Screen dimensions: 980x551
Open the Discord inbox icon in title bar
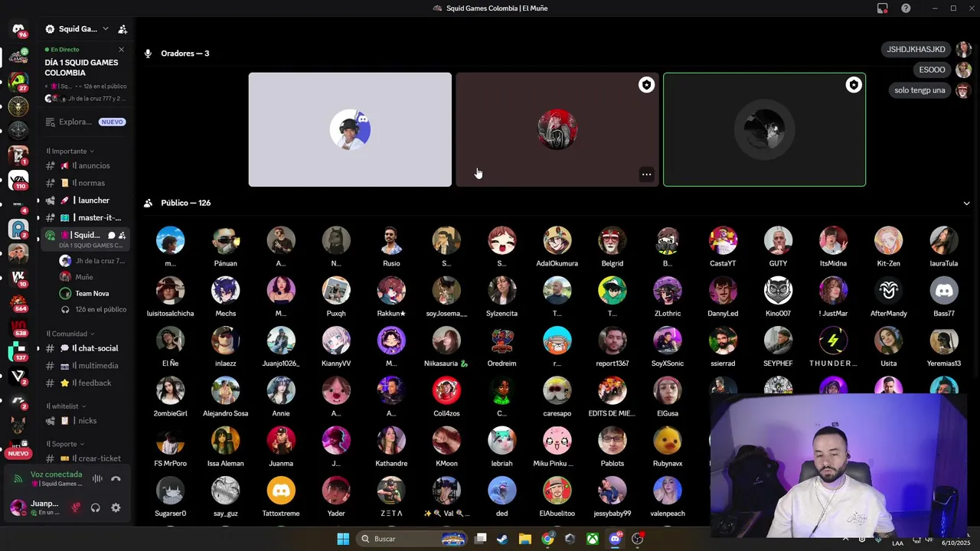[883, 8]
